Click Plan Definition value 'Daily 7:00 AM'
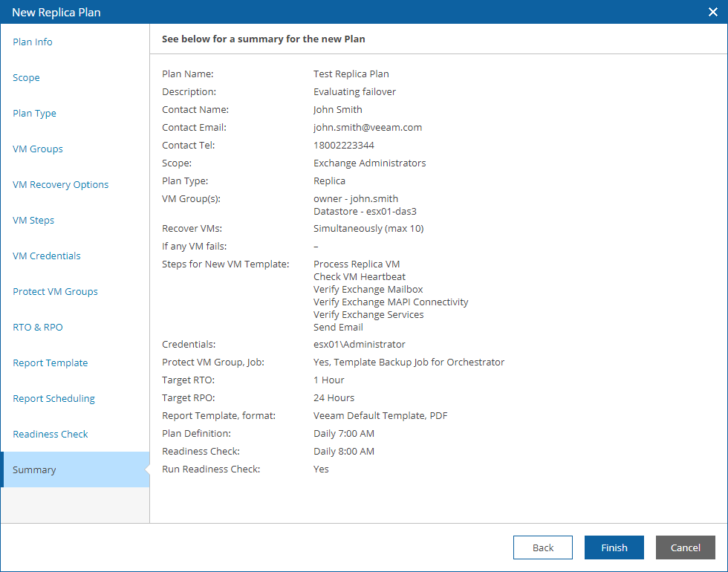728x572 pixels. click(x=343, y=434)
